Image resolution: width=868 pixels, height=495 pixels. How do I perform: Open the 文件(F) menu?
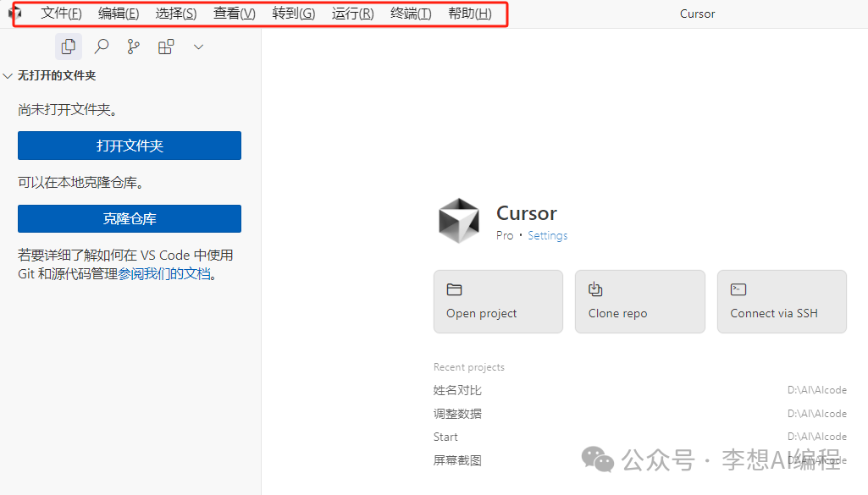(x=61, y=14)
